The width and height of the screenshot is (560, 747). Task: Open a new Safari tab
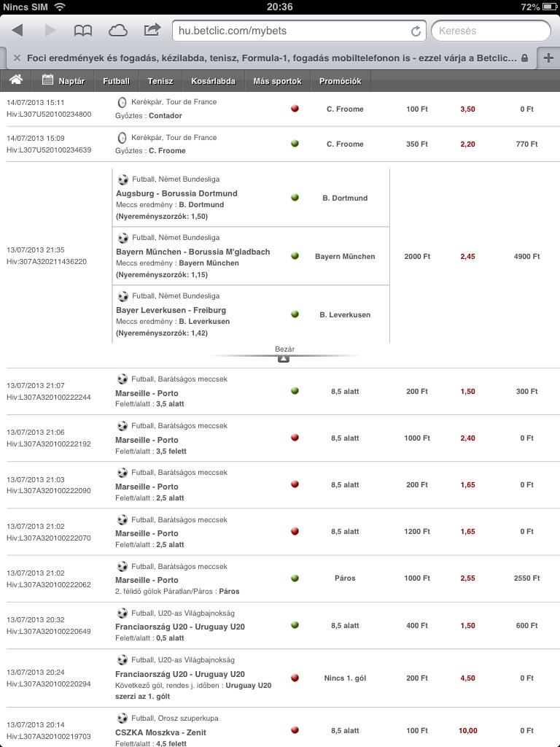click(x=548, y=58)
